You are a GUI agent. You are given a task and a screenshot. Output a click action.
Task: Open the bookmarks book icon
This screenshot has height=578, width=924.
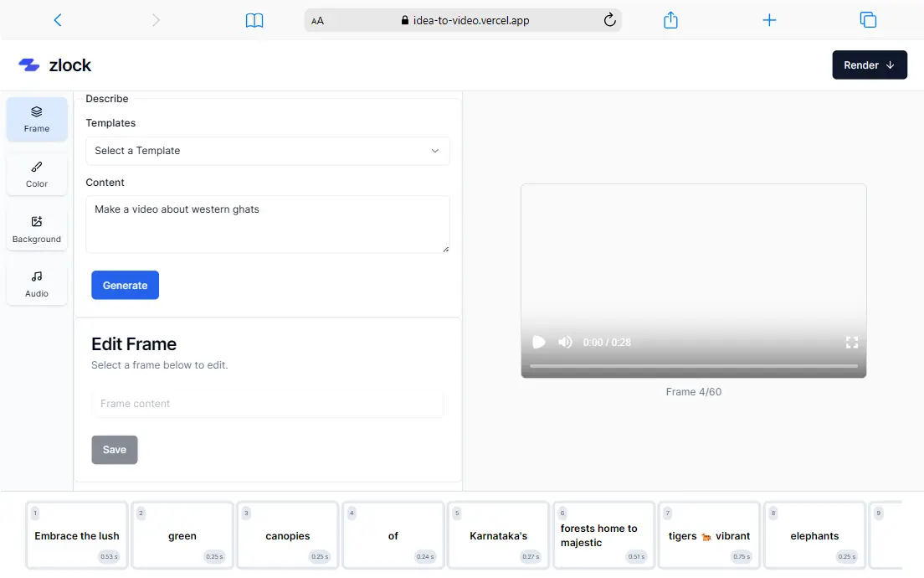point(254,20)
